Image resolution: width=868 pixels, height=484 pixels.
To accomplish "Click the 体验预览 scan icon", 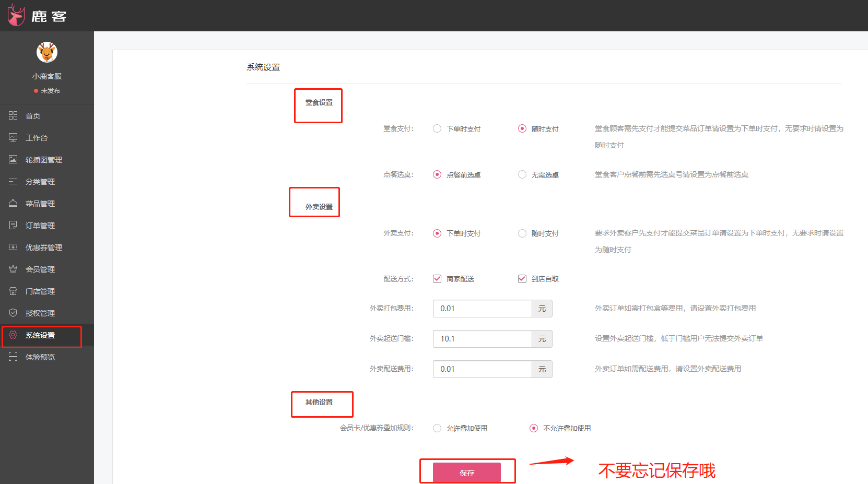I will pos(13,357).
